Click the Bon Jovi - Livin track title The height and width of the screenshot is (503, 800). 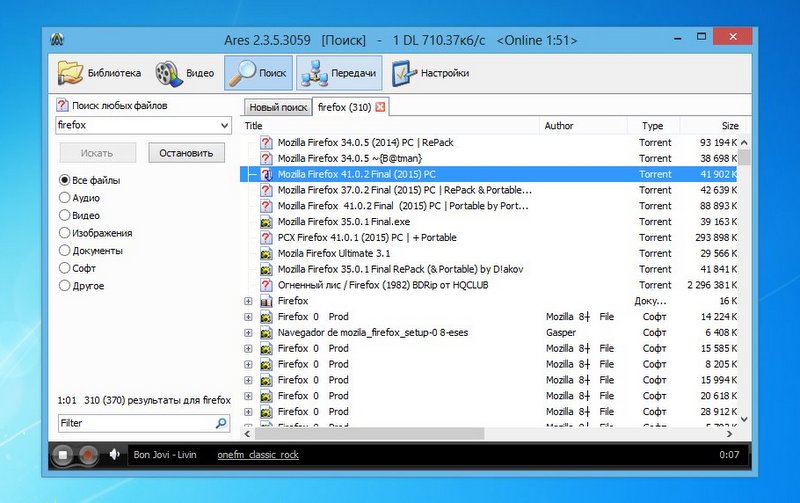(x=165, y=455)
